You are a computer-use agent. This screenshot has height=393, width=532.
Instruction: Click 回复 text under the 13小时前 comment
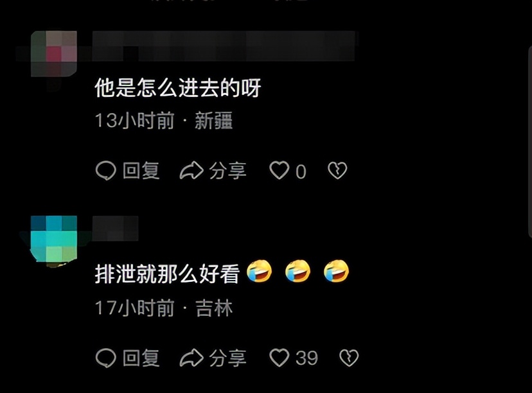point(141,171)
